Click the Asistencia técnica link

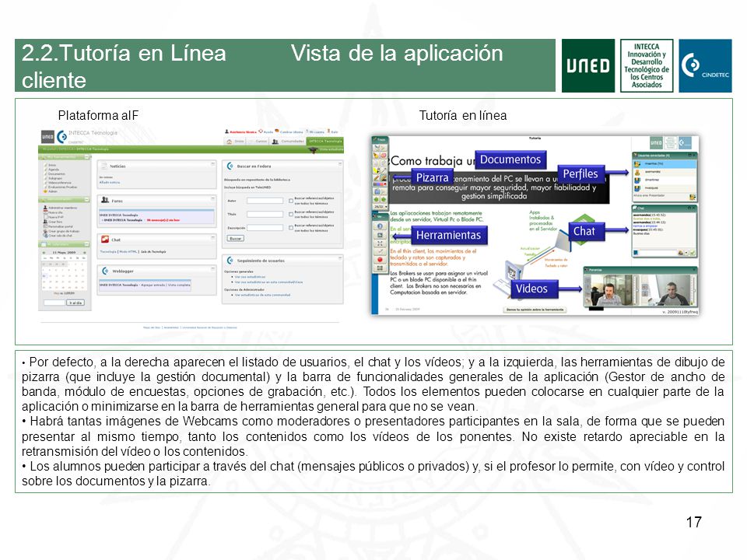point(243,132)
